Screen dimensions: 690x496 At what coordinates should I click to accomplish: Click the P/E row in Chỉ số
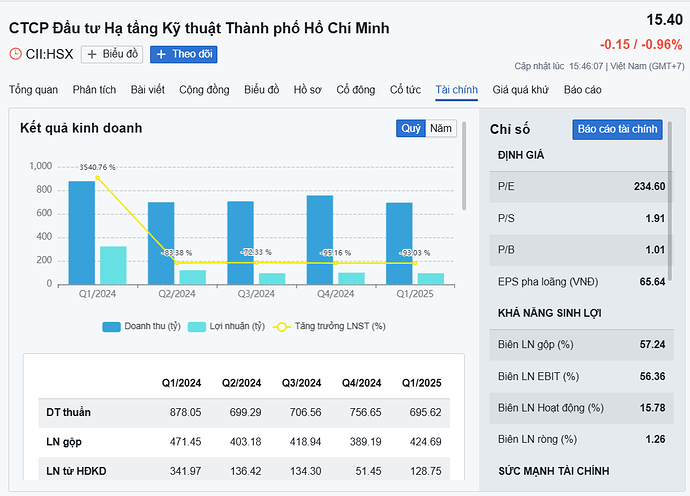(580, 186)
